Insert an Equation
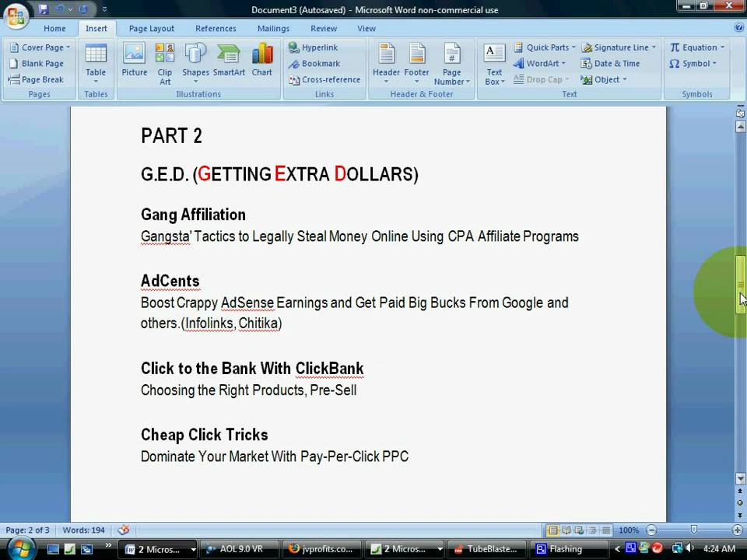 tap(697, 47)
